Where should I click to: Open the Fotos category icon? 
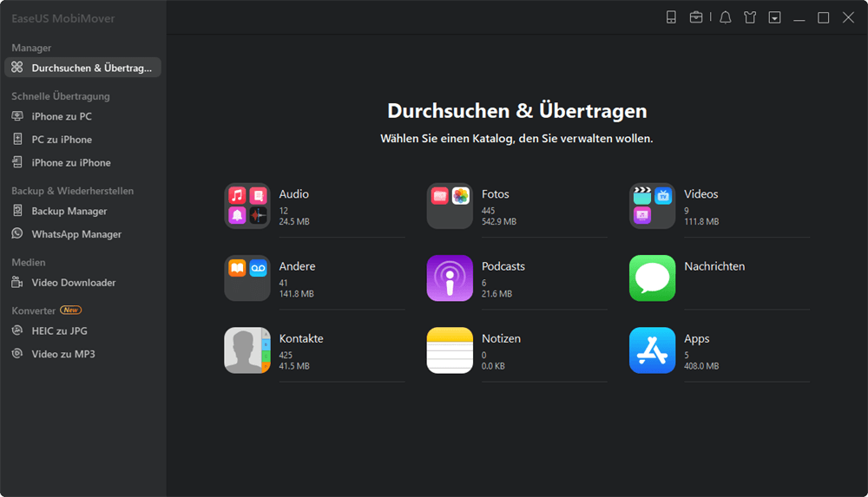tap(450, 206)
